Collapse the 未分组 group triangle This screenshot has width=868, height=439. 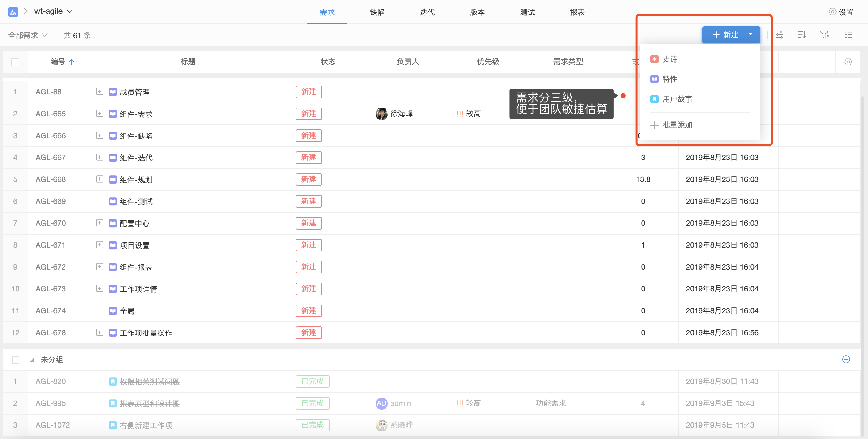[32, 360]
